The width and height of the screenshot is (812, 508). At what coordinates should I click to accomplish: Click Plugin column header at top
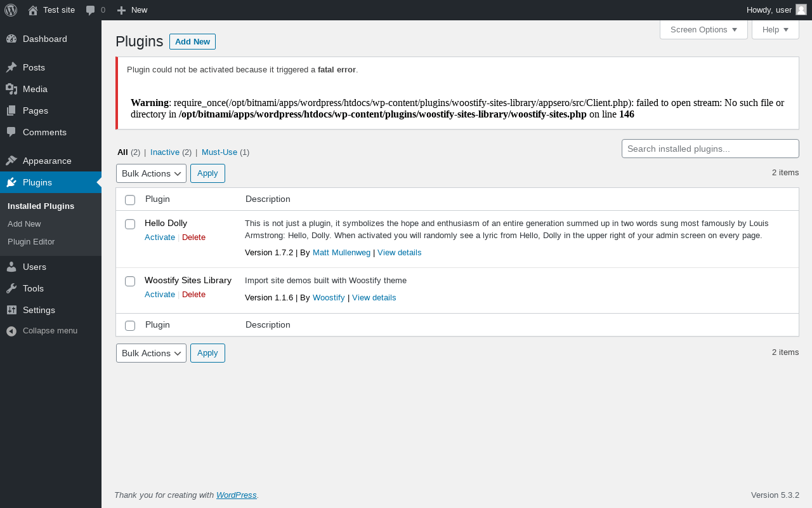click(x=157, y=199)
